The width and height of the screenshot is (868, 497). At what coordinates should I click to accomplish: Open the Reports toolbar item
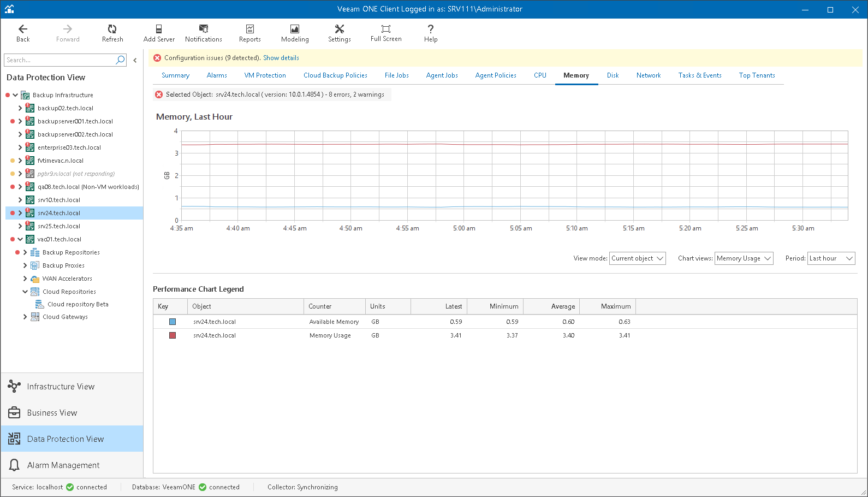pos(250,33)
